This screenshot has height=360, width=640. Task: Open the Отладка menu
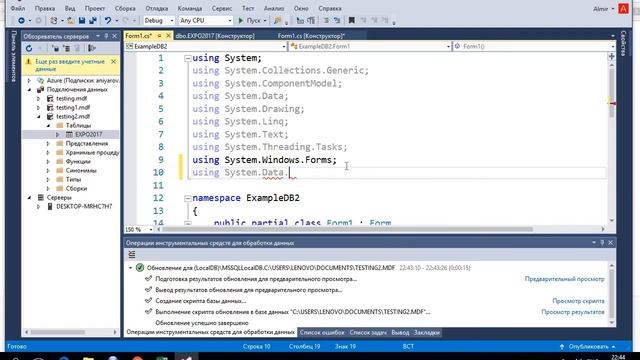click(156, 8)
